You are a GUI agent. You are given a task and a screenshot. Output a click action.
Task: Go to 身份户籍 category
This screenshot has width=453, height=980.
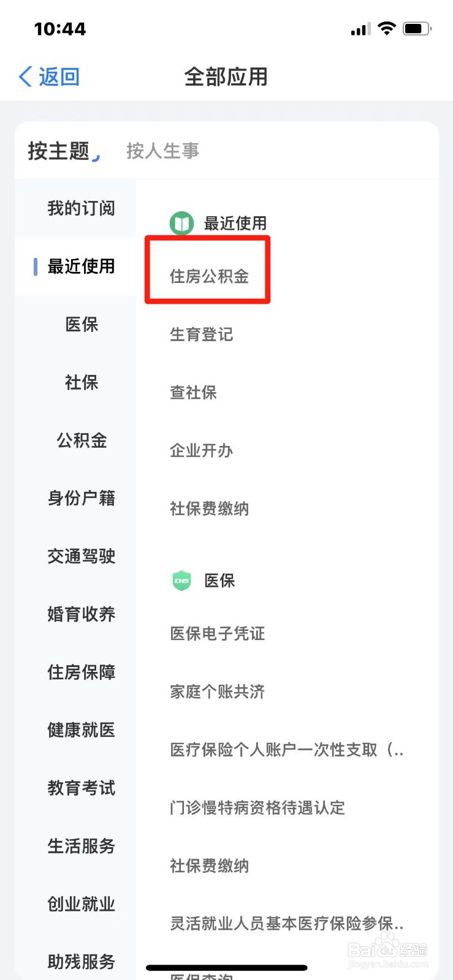82,498
